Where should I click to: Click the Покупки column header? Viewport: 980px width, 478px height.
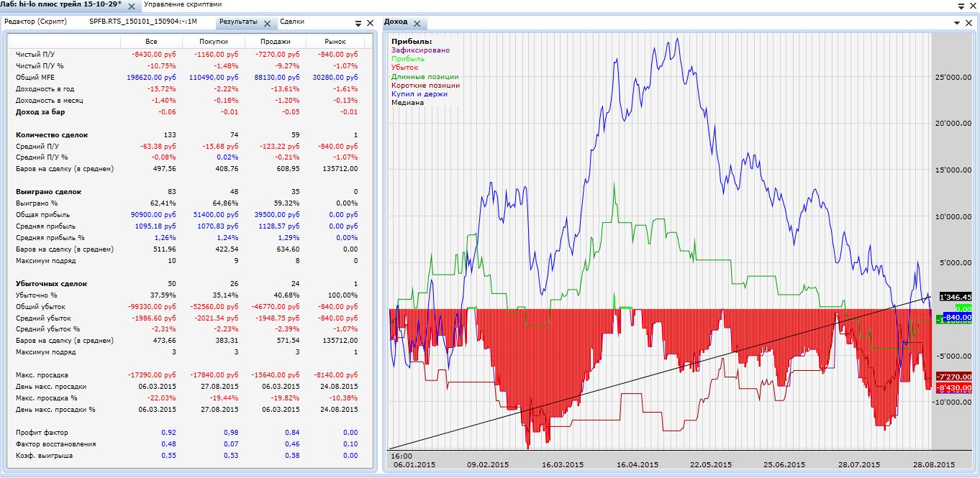213,42
